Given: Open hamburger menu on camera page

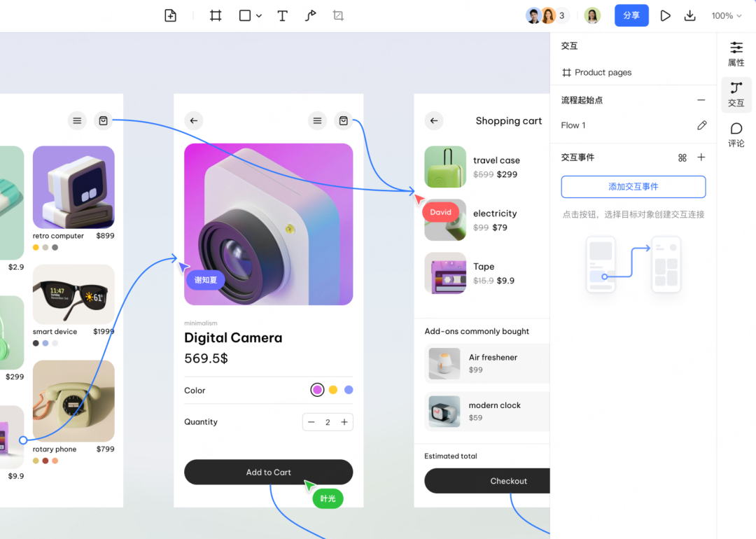Looking at the screenshot, I should [x=317, y=120].
